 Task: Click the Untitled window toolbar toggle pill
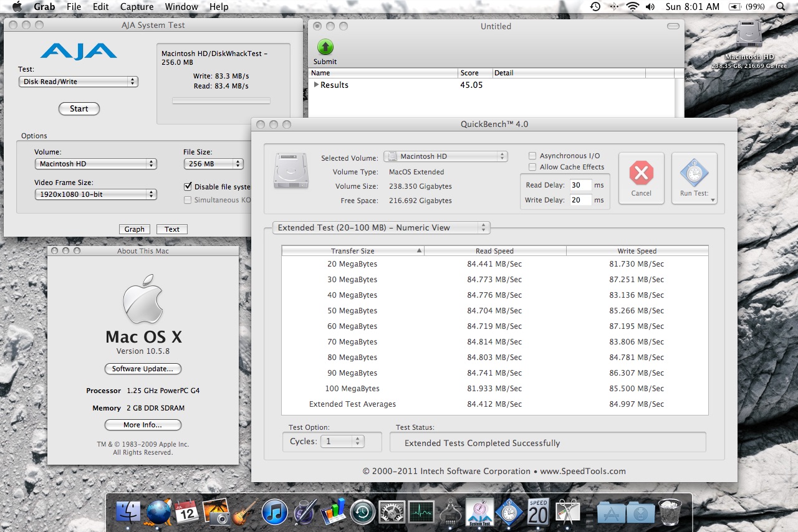click(x=673, y=26)
